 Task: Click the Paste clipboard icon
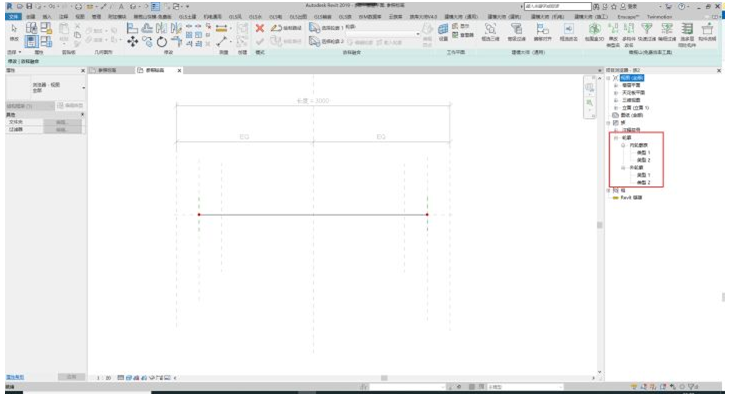(63, 29)
